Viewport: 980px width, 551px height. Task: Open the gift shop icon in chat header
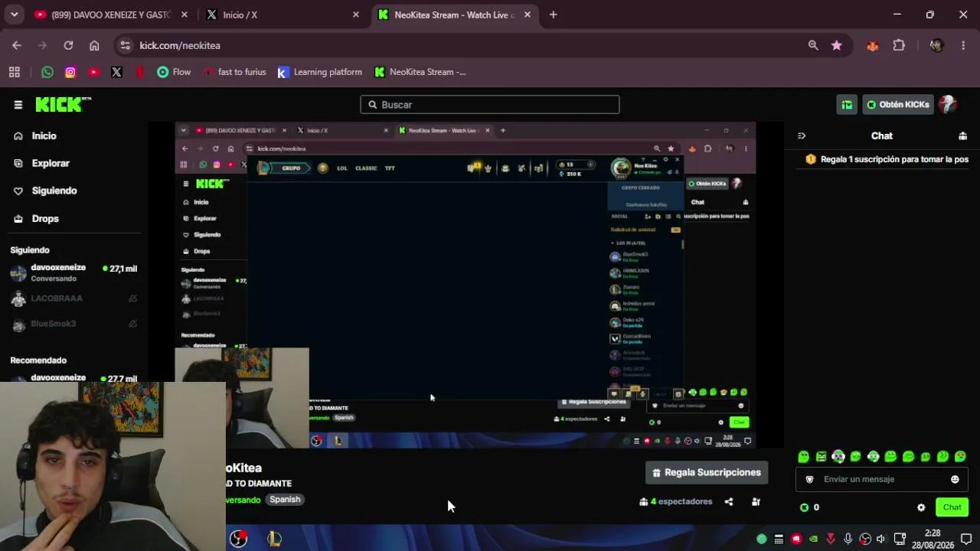click(x=962, y=135)
